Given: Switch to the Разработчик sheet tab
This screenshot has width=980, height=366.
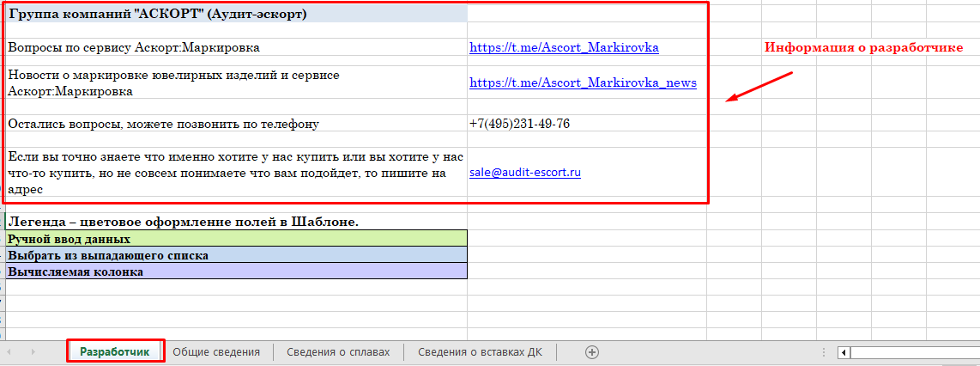Looking at the screenshot, I should pyautogui.click(x=116, y=351).
